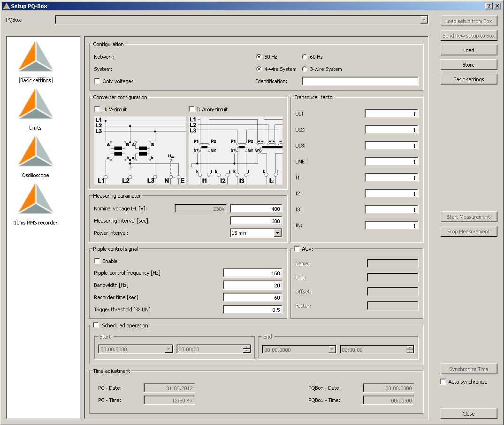Click the Load button
The image size is (504, 425).
pos(469,50)
